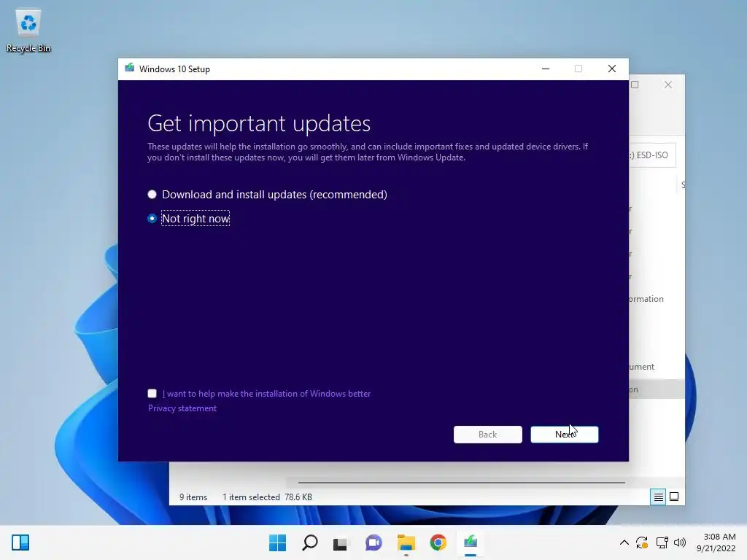Viewport: 747px width, 560px height.
Task: Open Task View on the taskbar
Action: pos(341,542)
